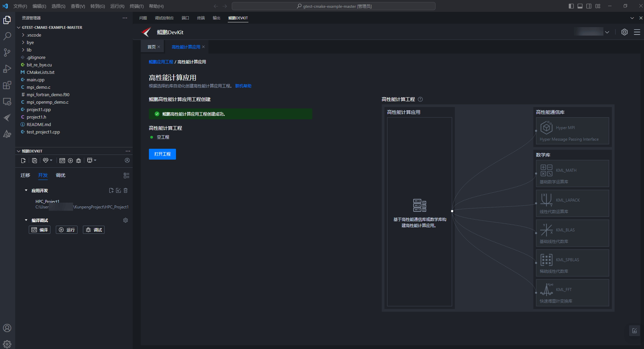Screen dimensions: 644x349
Task: Open Remote Explorer icon in activity bar
Action: pos(7,101)
